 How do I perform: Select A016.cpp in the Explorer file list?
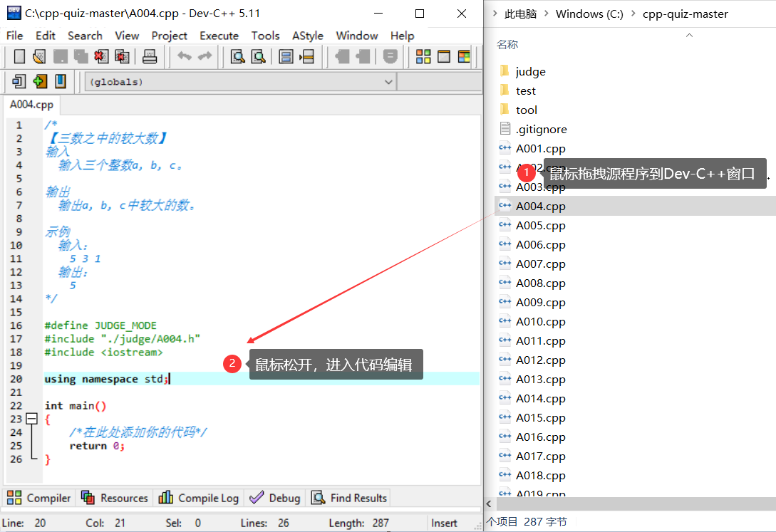click(540, 437)
